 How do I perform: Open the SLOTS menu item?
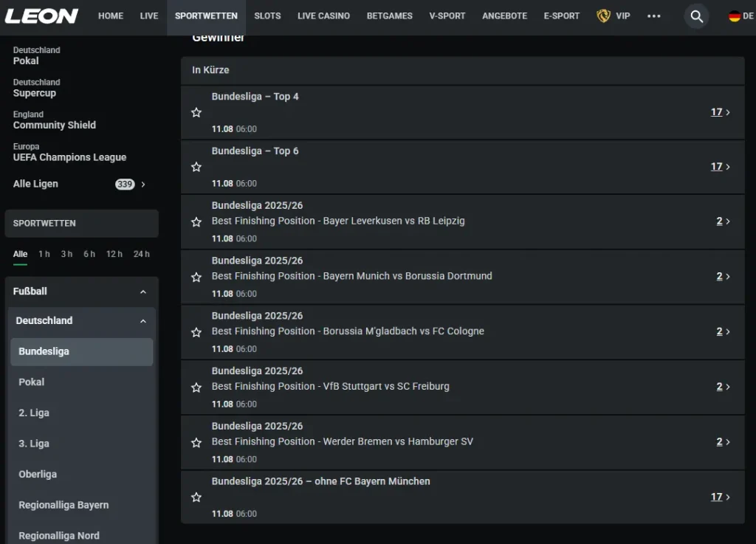pos(267,16)
